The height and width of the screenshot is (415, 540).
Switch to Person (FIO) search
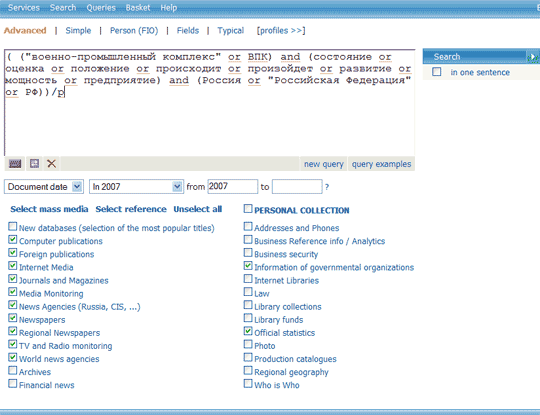point(134,31)
